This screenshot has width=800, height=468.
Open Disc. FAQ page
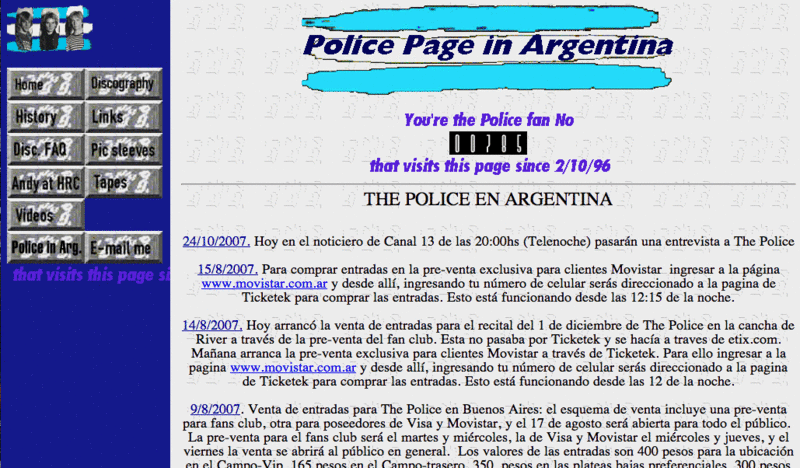click(x=45, y=150)
